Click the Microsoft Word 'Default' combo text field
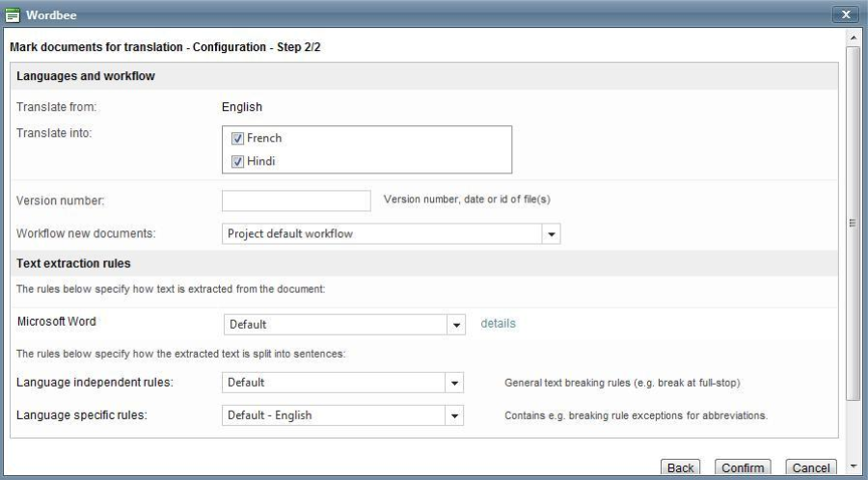Image resolution: width=868 pixels, height=480 pixels. 336,325
